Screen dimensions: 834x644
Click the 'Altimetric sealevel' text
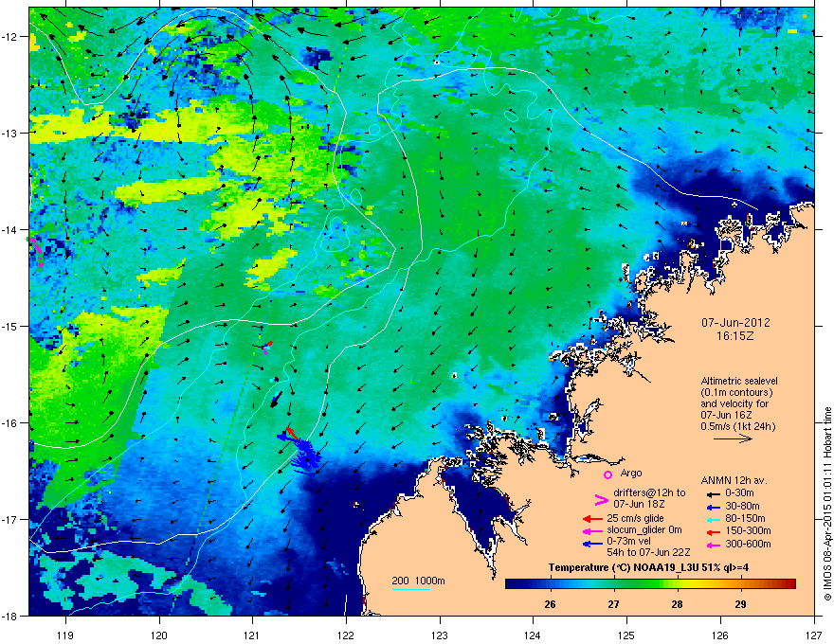tap(739, 381)
